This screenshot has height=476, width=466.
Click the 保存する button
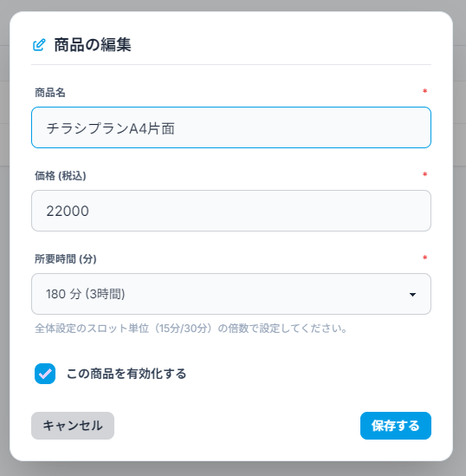pyautogui.click(x=396, y=426)
